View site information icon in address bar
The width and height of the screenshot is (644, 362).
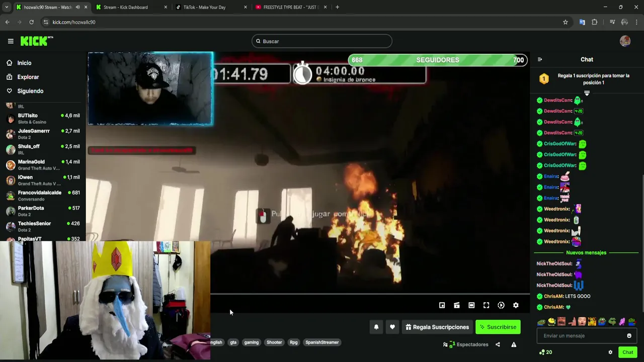(46, 22)
